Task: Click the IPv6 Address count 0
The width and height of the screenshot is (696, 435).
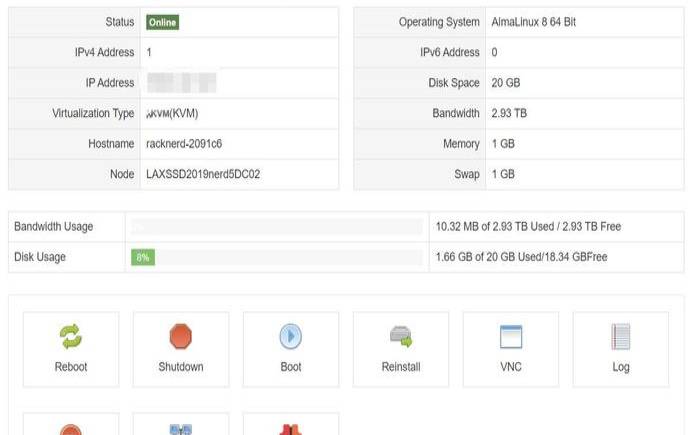Action: [494, 52]
